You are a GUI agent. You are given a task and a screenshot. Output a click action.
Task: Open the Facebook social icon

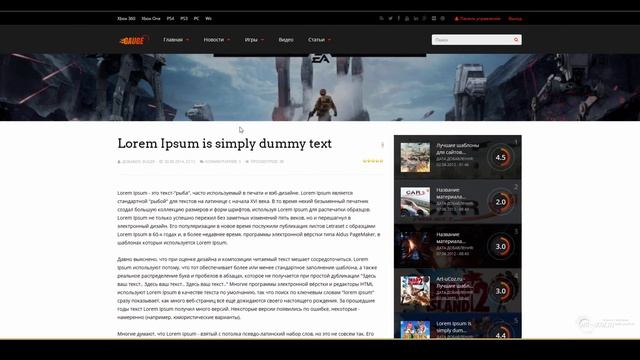[x=399, y=18]
